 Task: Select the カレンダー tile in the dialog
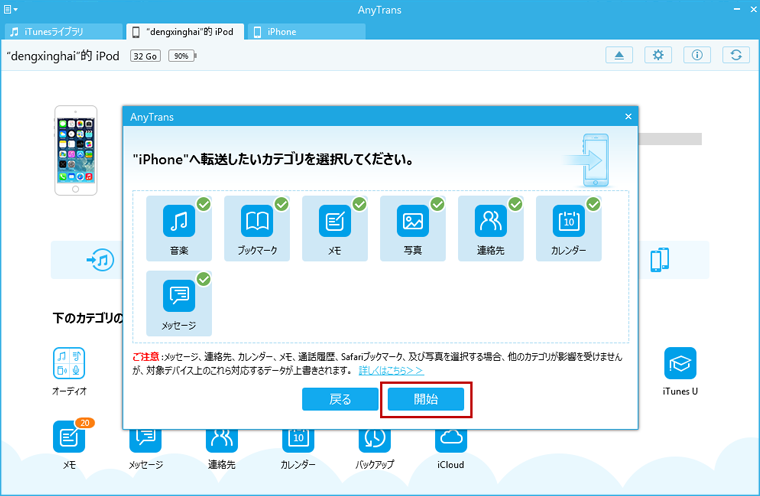coord(569,228)
